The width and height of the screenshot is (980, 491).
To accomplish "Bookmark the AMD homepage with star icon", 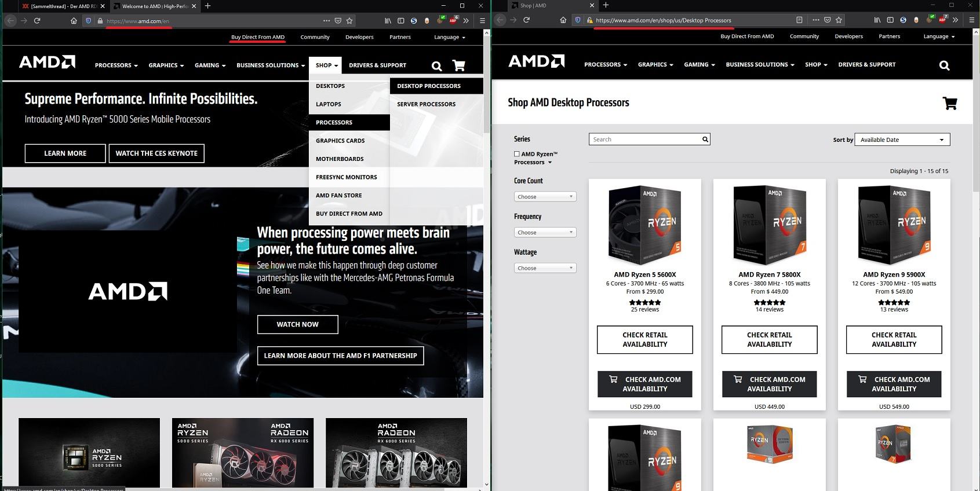I will (349, 20).
